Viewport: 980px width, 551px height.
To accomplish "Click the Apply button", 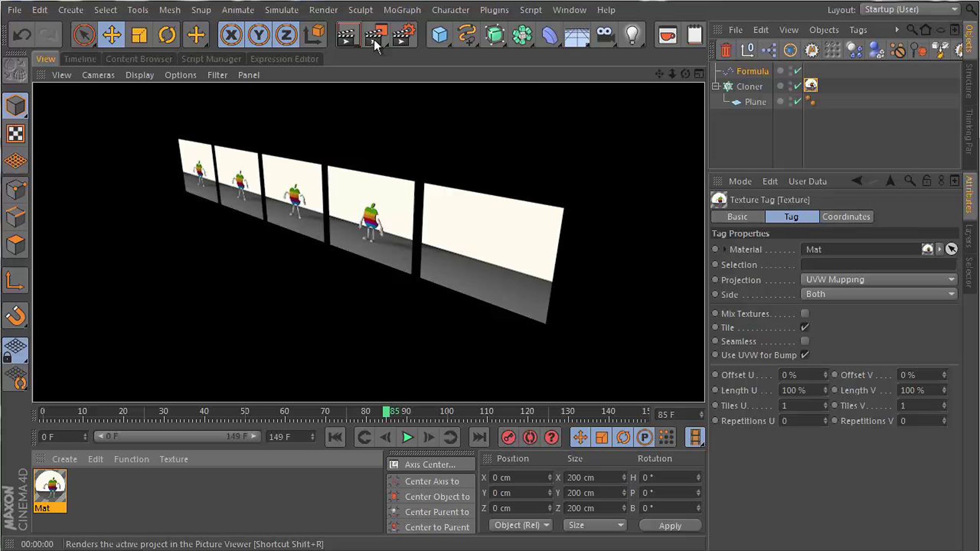I will point(670,526).
